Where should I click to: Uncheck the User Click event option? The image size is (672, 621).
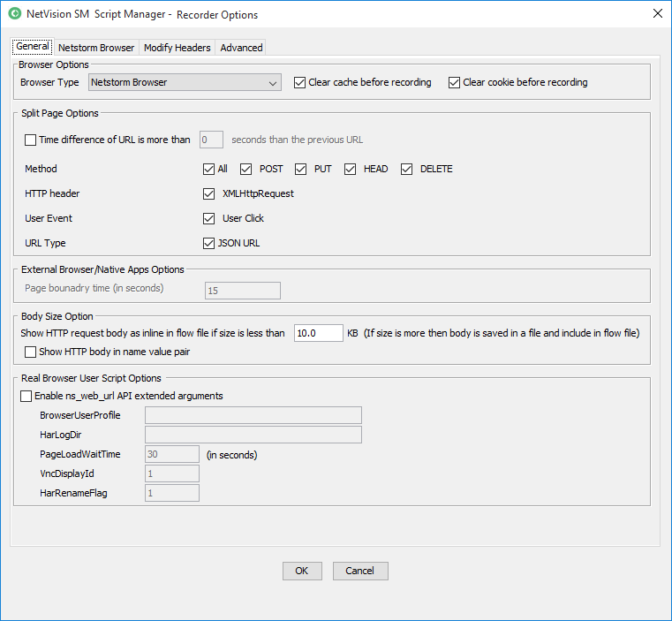coord(208,219)
